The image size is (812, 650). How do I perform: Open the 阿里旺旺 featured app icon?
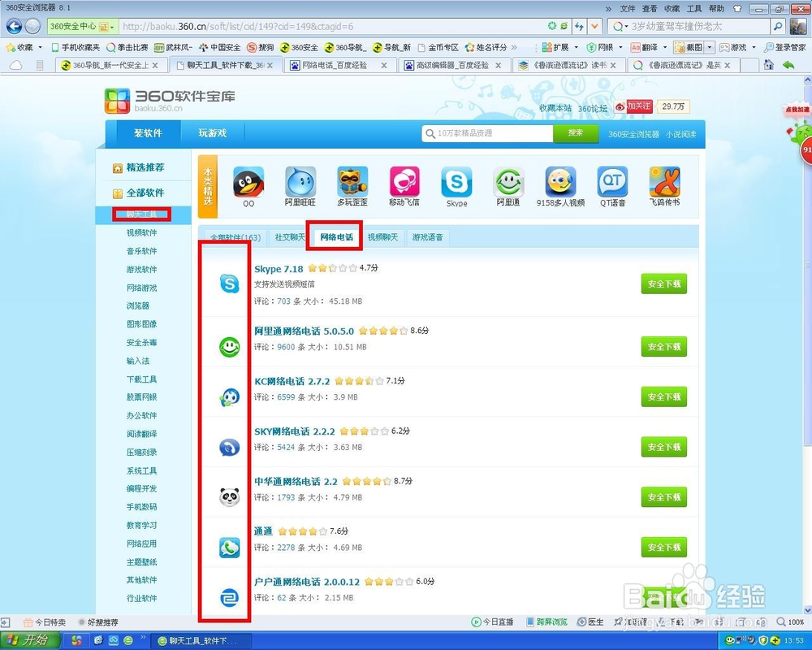click(300, 182)
